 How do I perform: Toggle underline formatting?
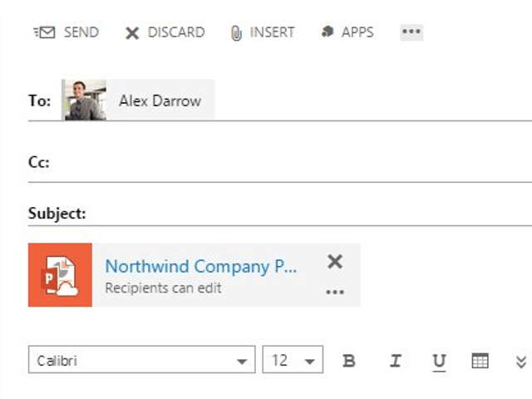[x=440, y=362]
